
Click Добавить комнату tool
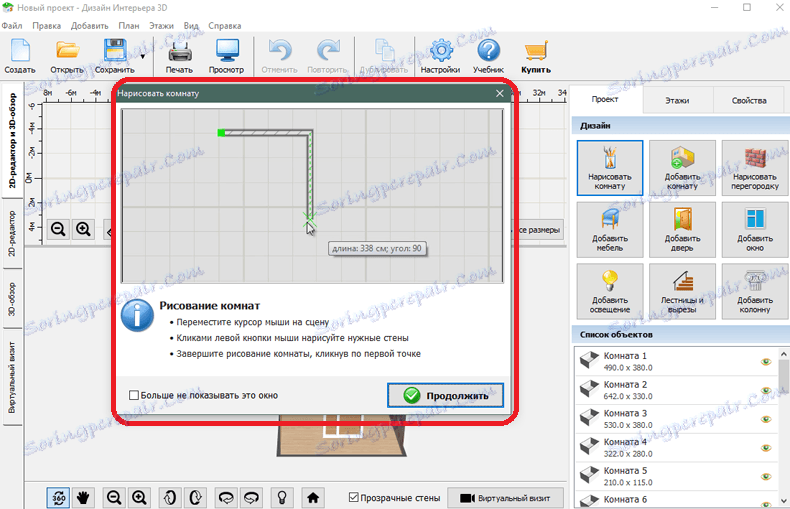pos(682,168)
